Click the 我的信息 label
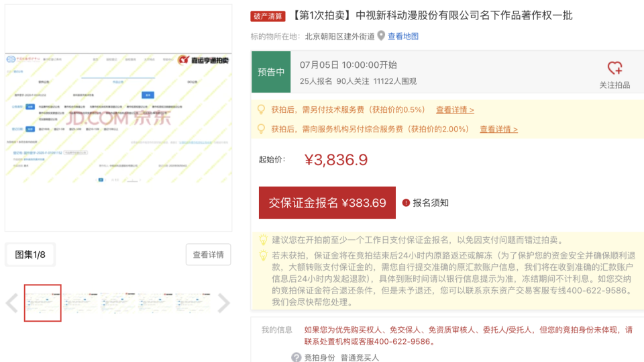The height and width of the screenshot is (362, 644). [277, 330]
